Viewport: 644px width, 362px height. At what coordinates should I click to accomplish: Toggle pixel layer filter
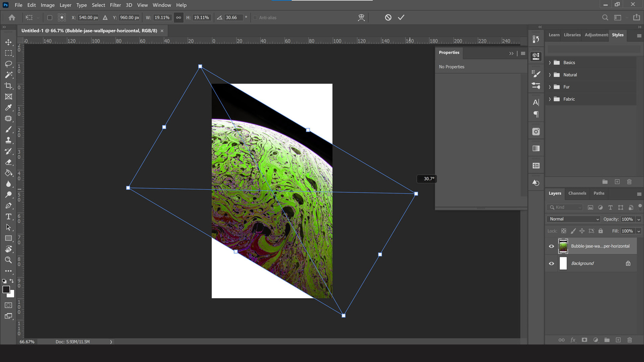(590, 208)
